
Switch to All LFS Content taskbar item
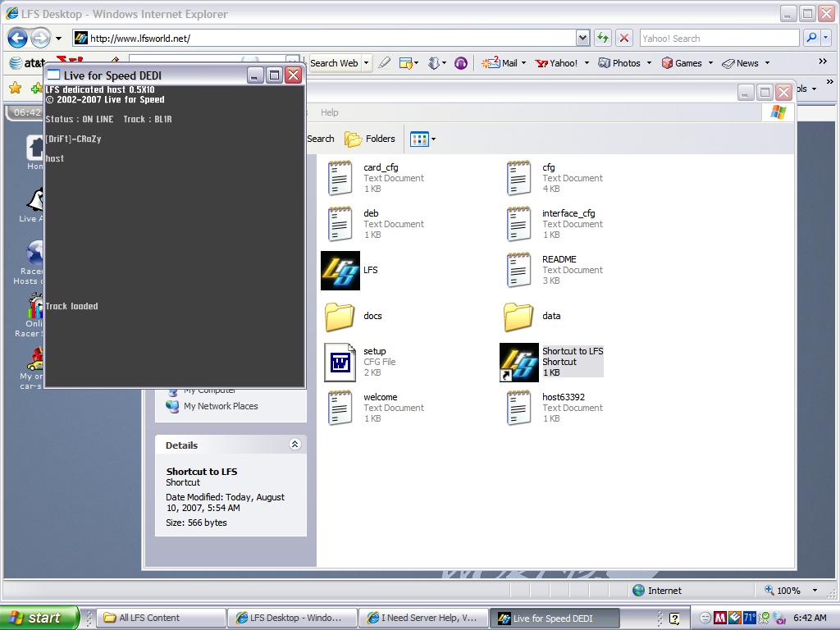[161, 618]
